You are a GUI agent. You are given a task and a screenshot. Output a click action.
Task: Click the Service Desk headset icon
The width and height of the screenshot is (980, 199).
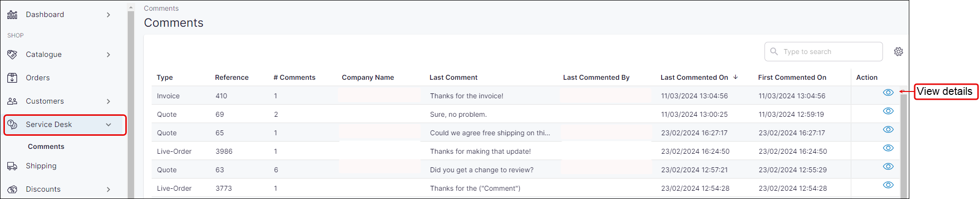tap(12, 125)
